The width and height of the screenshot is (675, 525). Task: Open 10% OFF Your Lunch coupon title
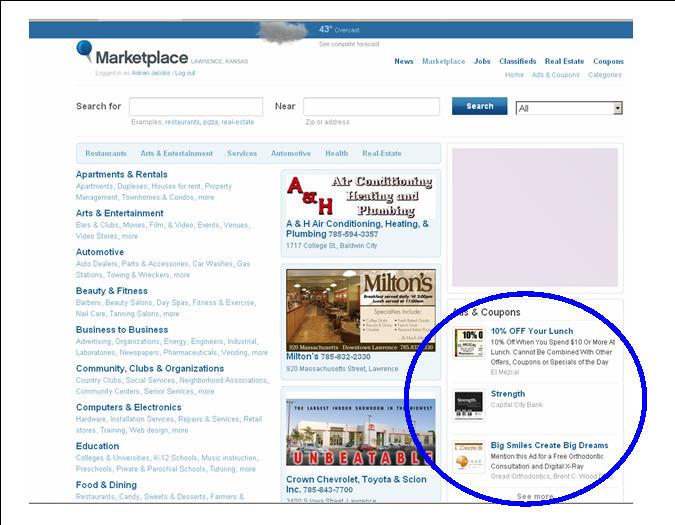(x=532, y=331)
